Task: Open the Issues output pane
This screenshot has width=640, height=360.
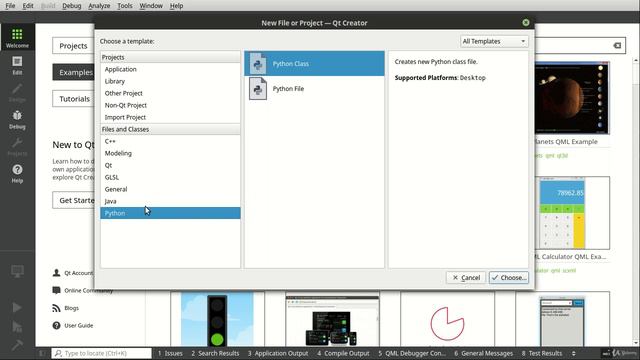Action: point(170,353)
